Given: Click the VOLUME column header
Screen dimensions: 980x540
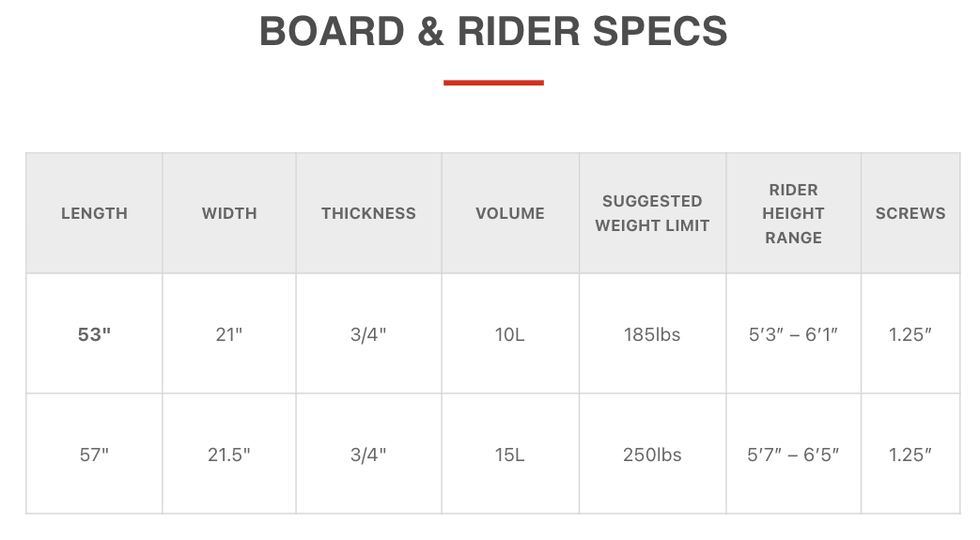Looking at the screenshot, I should pyautogui.click(x=510, y=213).
